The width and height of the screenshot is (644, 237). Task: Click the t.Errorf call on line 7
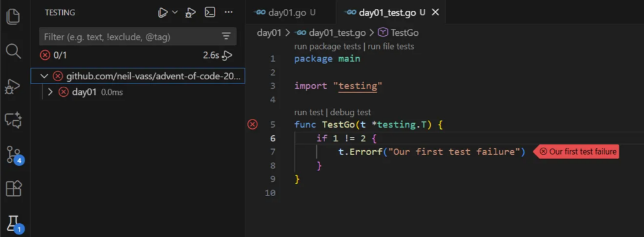tap(360, 152)
